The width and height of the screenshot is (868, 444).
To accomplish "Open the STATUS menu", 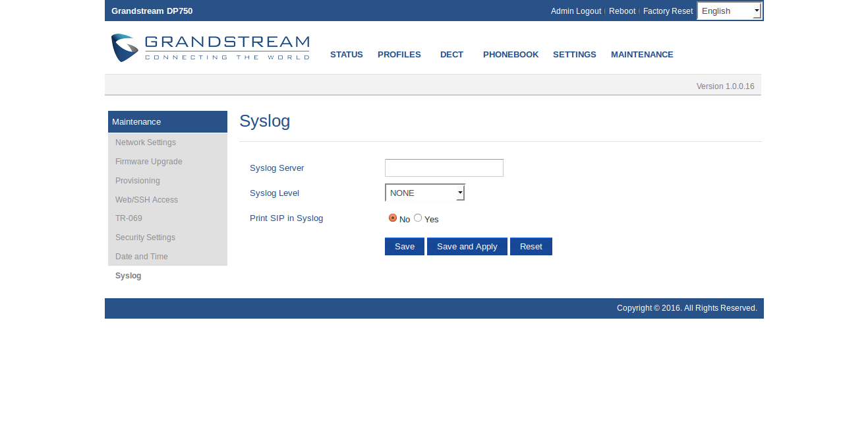I will coord(346,55).
